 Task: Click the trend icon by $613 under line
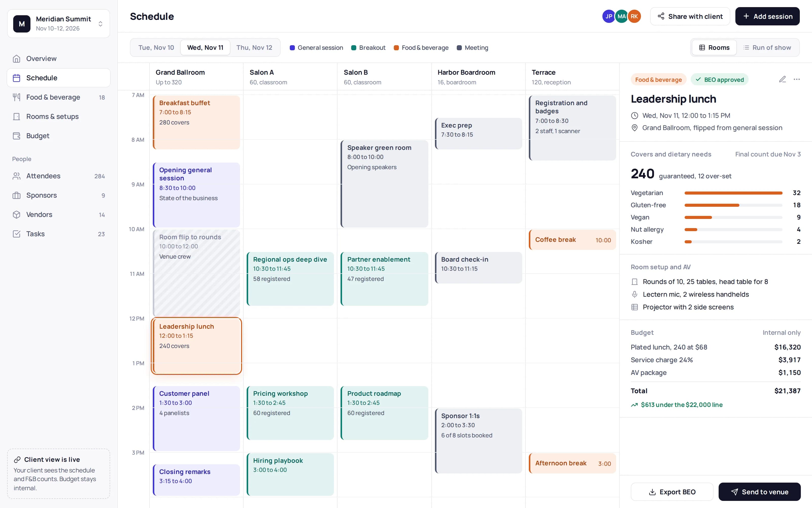[x=634, y=405]
